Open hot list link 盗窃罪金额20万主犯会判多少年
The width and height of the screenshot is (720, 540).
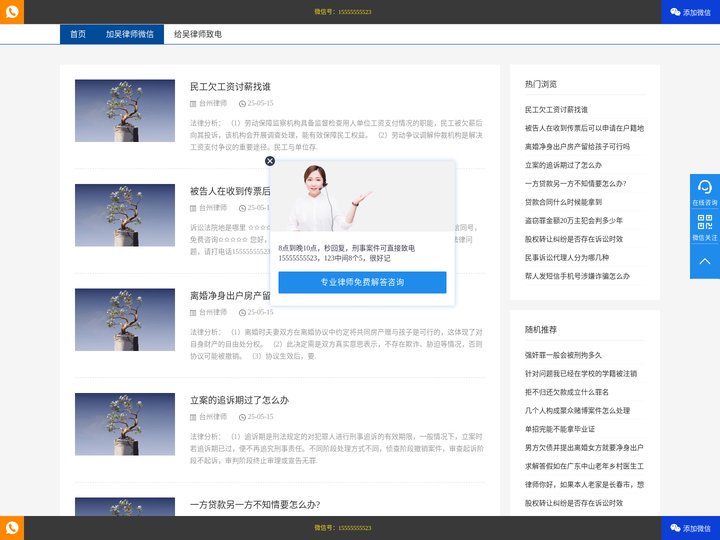[574, 220]
